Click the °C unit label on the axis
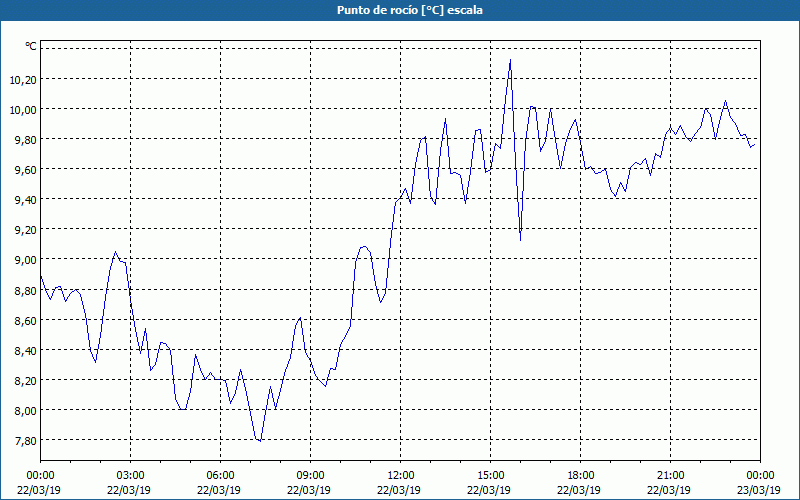The image size is (800, 500). 31,46
